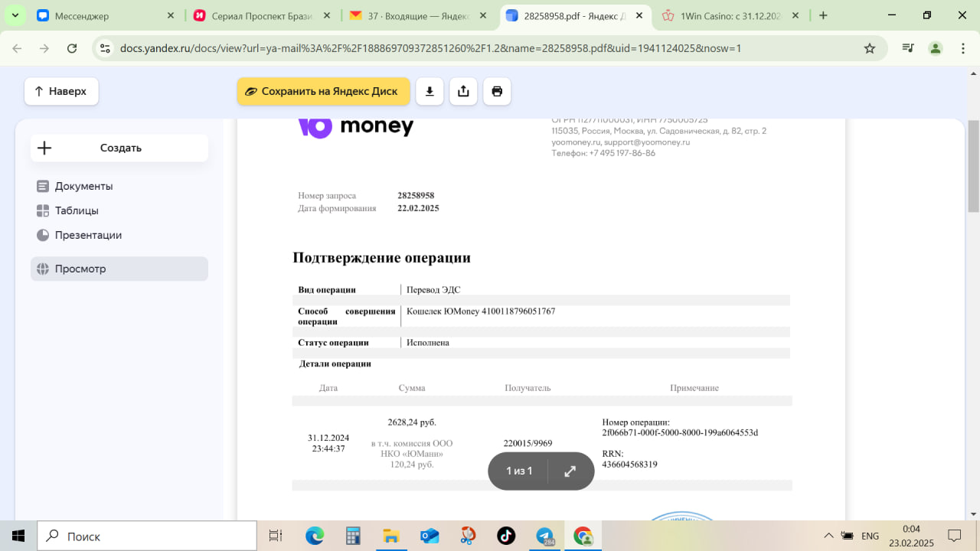Viewport: 980px width, 551px height.
Task: Switch to the 1Win Casino tab
Action: 730,15
